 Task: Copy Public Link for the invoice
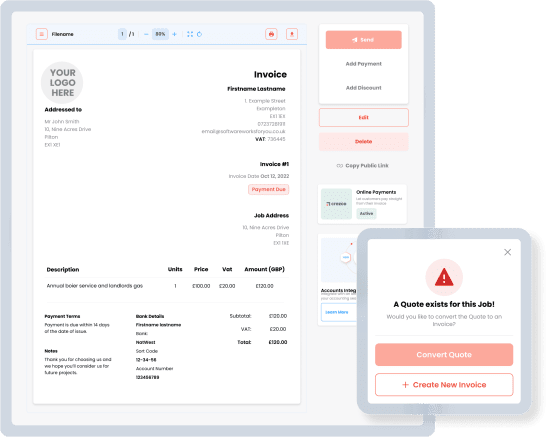coord(363,166)
